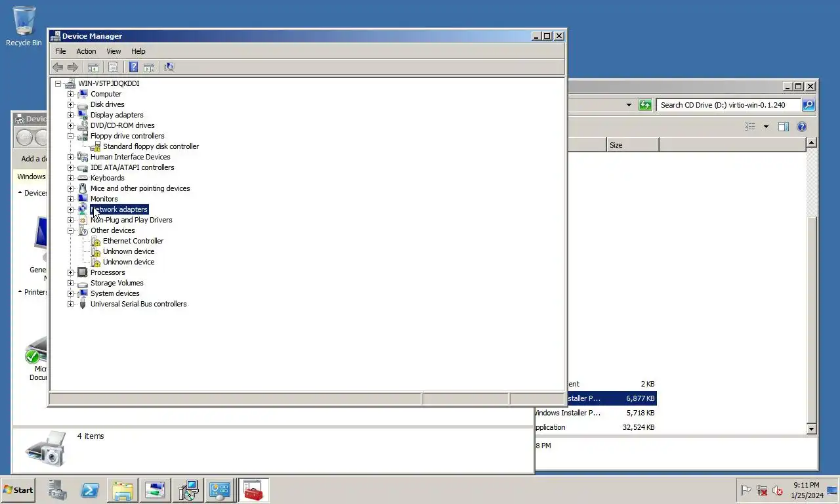Select the Non-Plug and Play Drivers label

(131, 220)
